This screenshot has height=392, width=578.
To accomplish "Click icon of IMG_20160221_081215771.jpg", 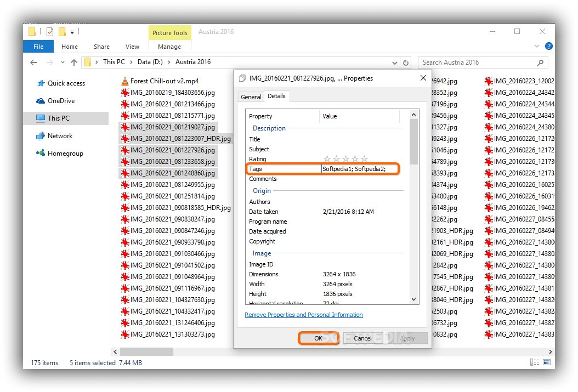I will tap(125, 116).
